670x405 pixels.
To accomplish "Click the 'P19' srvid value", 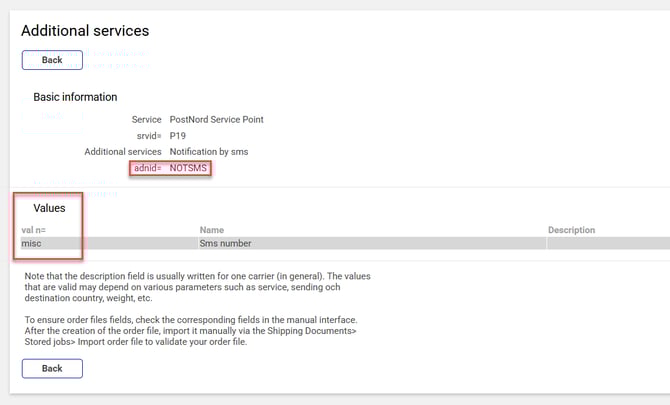I will (178, 135).
